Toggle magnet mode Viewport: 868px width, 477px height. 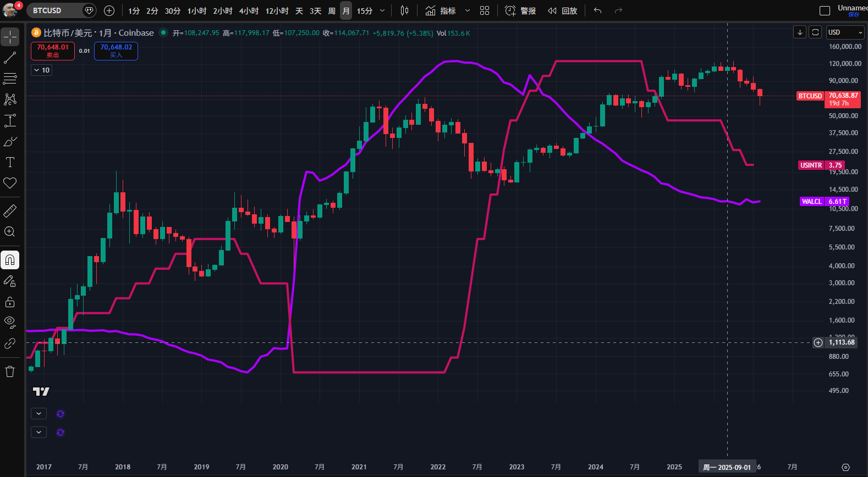10,260
